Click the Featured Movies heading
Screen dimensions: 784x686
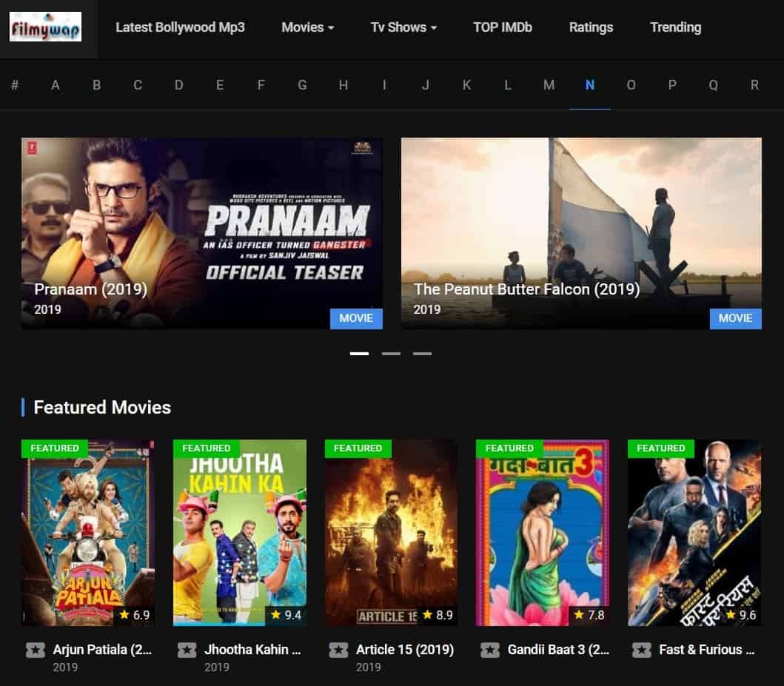pos(102,407)
